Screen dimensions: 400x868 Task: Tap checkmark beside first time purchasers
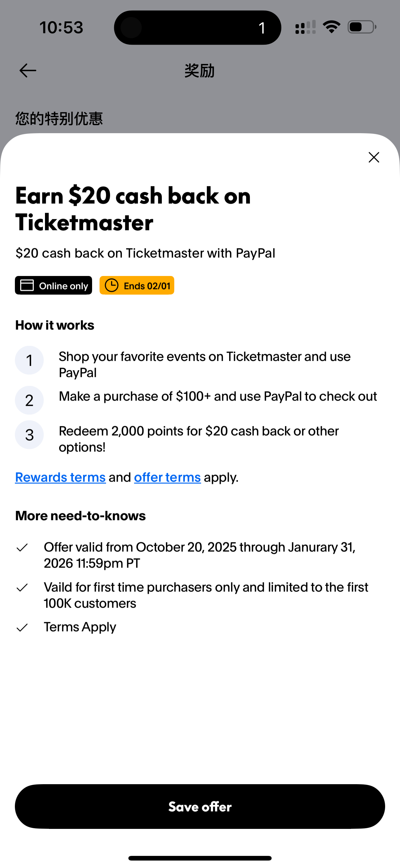tap(22, 588)
